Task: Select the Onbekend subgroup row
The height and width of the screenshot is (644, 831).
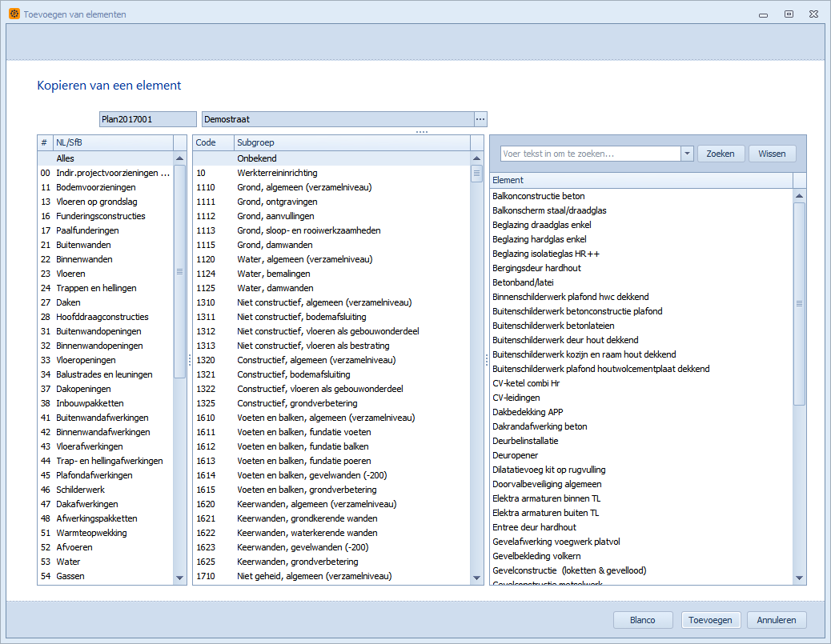Action: [331, 158]
